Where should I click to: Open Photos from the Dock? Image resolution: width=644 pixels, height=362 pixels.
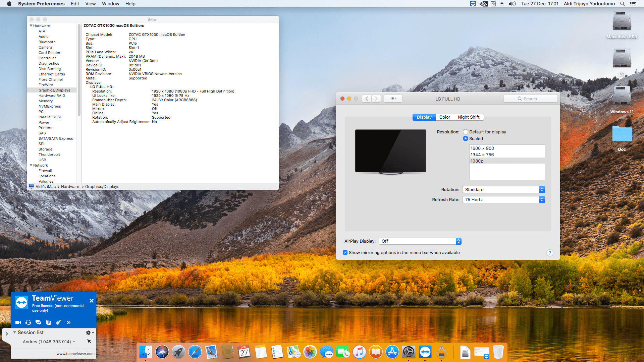point(310,352)
